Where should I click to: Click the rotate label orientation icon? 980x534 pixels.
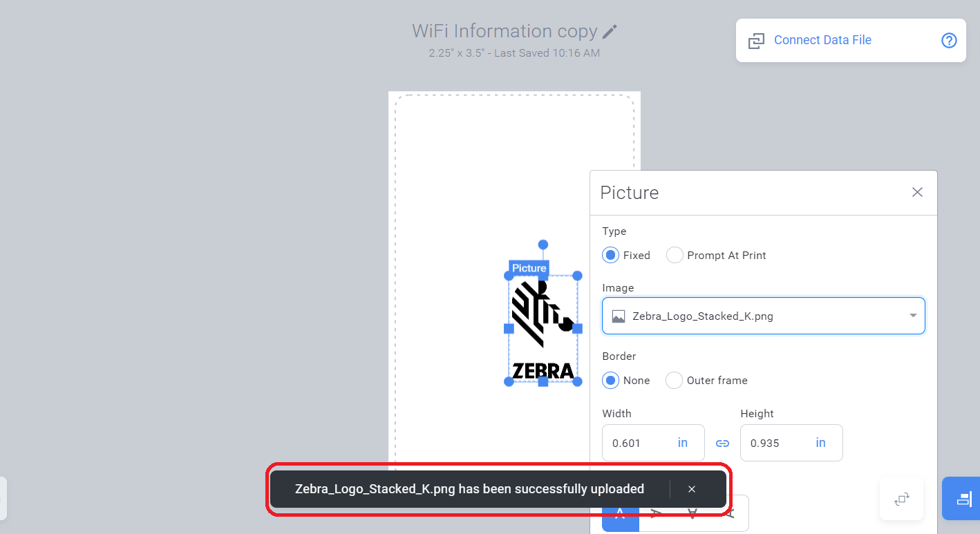901,498
